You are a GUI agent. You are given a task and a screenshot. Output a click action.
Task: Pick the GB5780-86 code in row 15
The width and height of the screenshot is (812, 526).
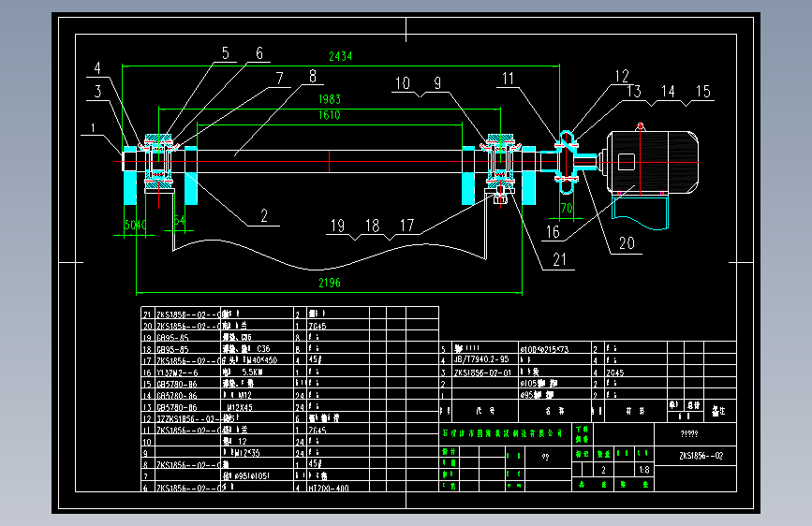[177, 384]
